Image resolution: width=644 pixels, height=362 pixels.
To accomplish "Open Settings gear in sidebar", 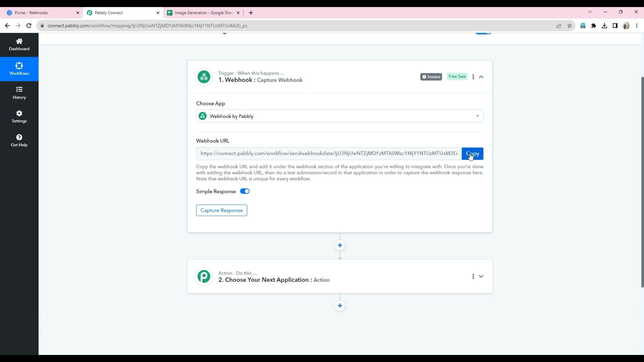I will click(x=19, y=117).
